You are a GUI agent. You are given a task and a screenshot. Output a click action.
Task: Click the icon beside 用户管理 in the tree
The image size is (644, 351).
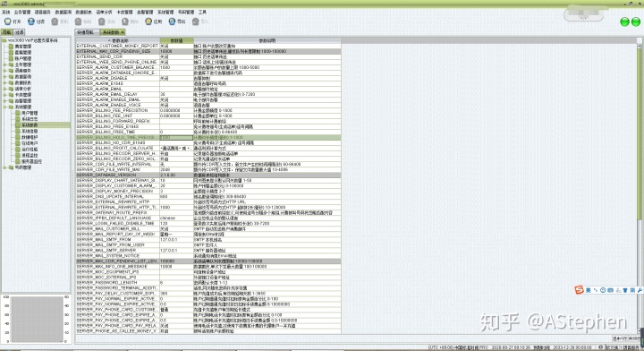click(18, 113)
